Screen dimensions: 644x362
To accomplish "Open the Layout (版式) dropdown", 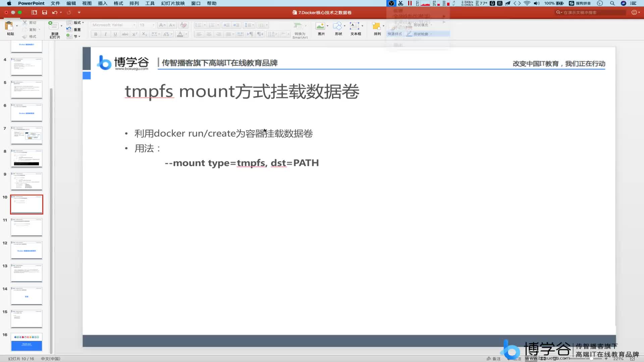I will click(x=75, y=23).
